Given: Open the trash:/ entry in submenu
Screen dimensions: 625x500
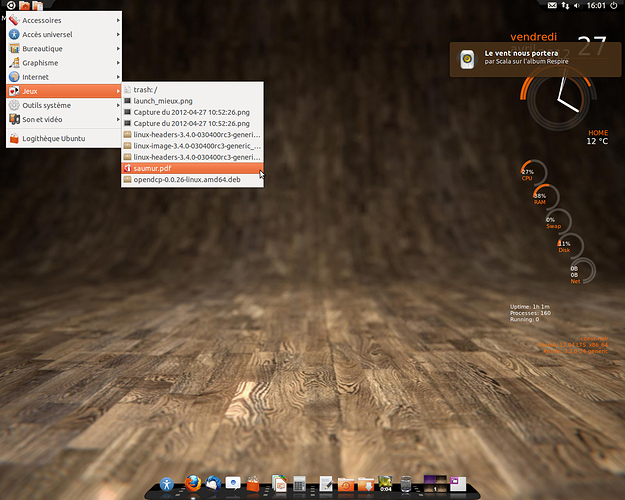Looking at the screenshot, I should click(x=192, y=90).
